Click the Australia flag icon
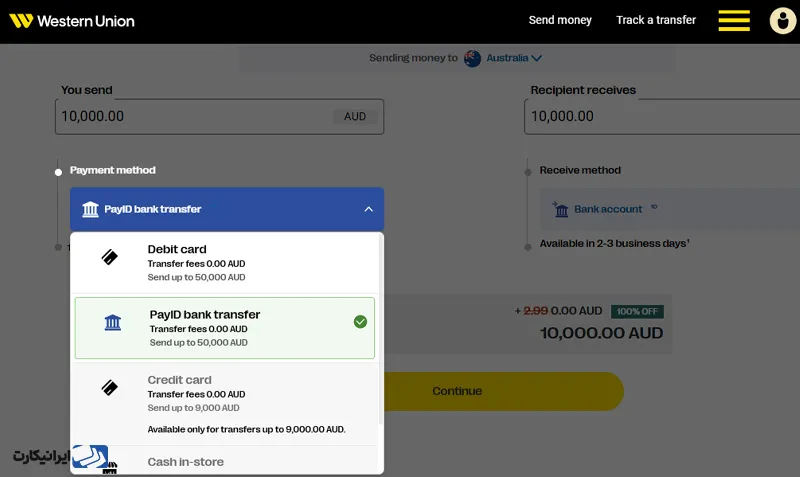 pyautogui.click(x=472, y=58)
